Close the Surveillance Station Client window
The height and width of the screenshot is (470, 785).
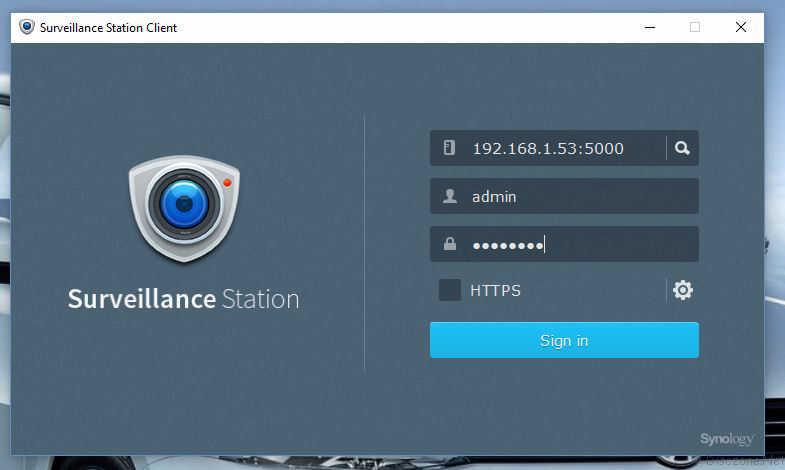(x=741, y=27)
